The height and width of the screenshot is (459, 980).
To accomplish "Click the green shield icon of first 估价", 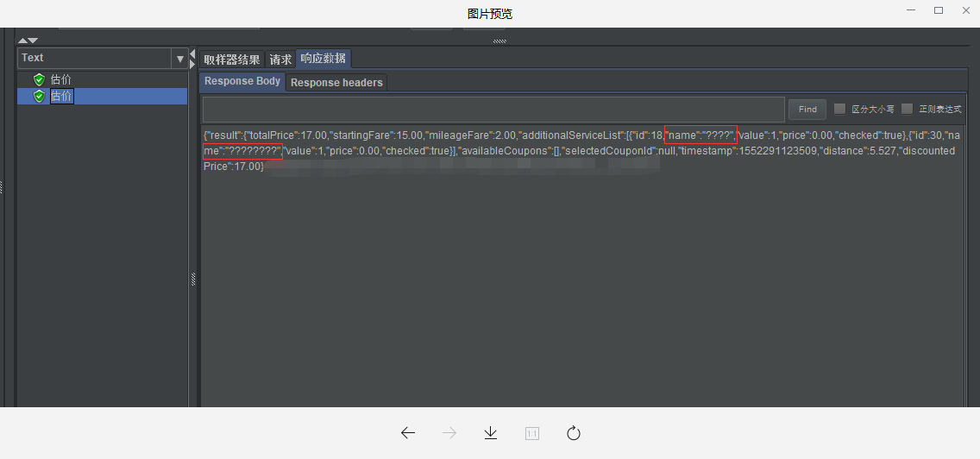I will tap(40, 80).
